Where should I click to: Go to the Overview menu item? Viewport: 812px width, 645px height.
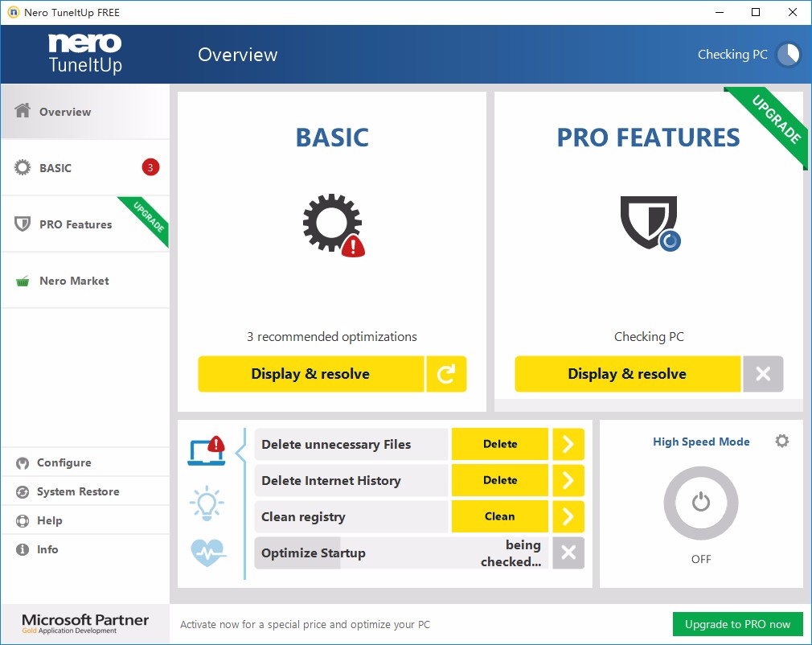85,111
